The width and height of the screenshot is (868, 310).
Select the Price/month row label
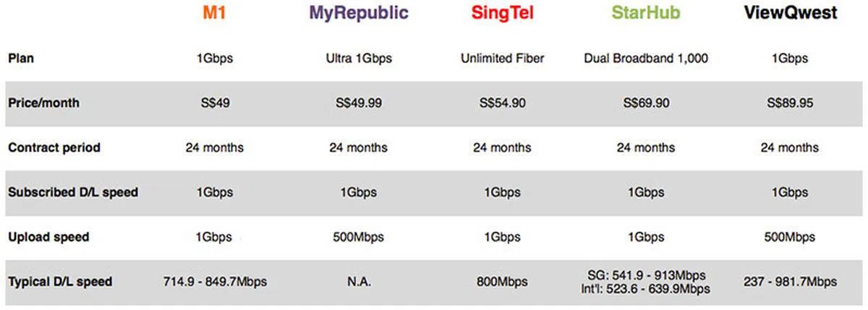click(44, 103)
